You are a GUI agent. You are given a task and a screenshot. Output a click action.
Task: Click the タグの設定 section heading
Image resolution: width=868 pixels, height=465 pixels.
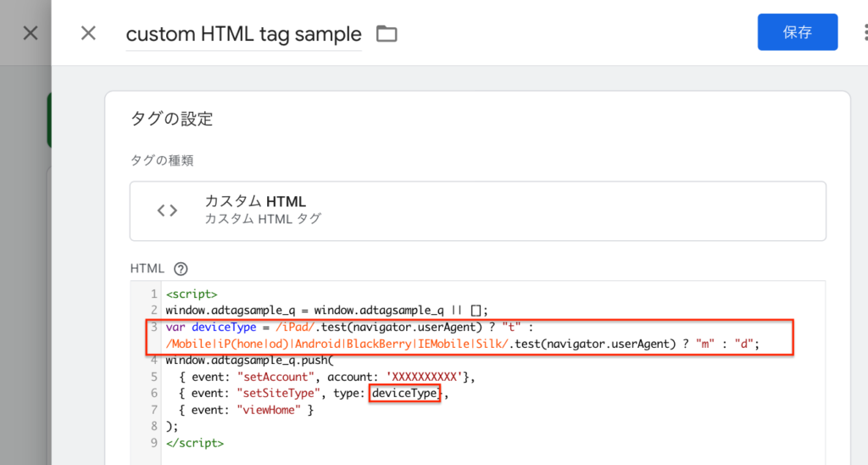coord(171,119)
